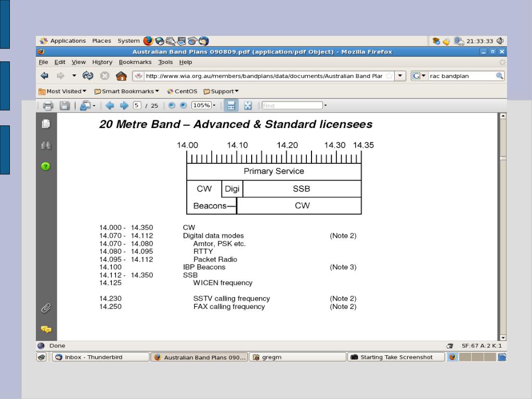The height and width of the screenshot is (399, 532).
Task: Fit one full page in window
Action: pyautogui.click(x=248, y=106)
